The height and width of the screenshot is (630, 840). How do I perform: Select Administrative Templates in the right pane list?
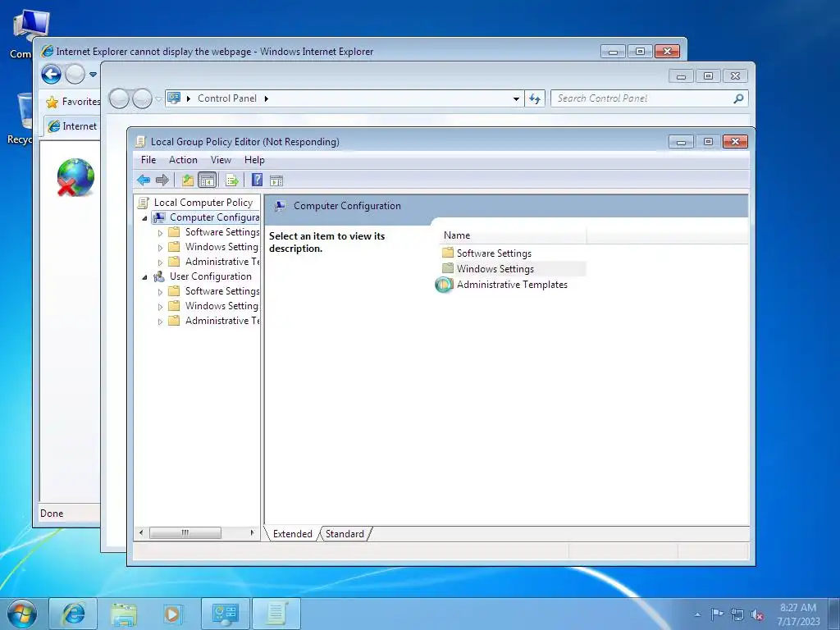512,285
